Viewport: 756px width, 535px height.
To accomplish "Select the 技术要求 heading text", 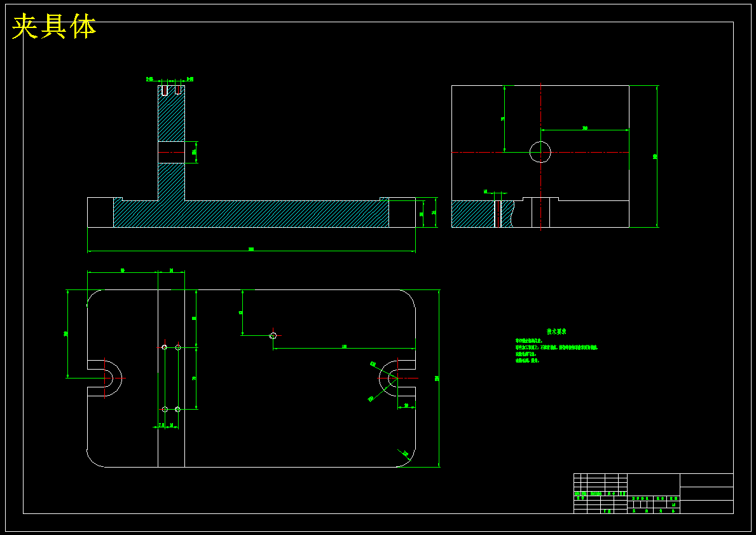I will [556, 332].
